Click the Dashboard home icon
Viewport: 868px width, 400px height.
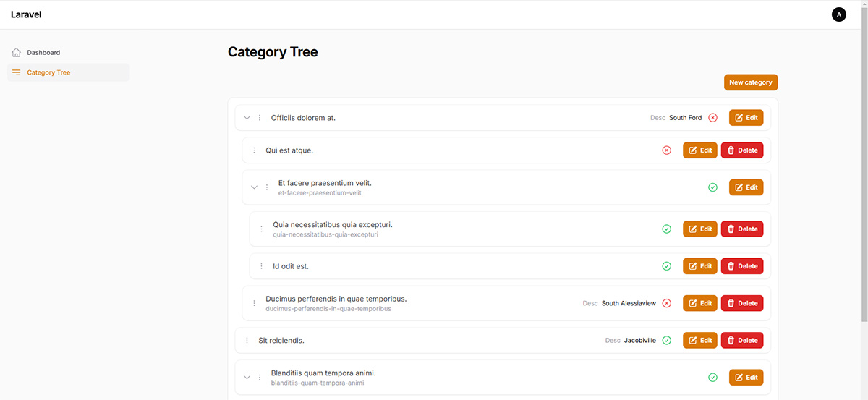[17, 52]
